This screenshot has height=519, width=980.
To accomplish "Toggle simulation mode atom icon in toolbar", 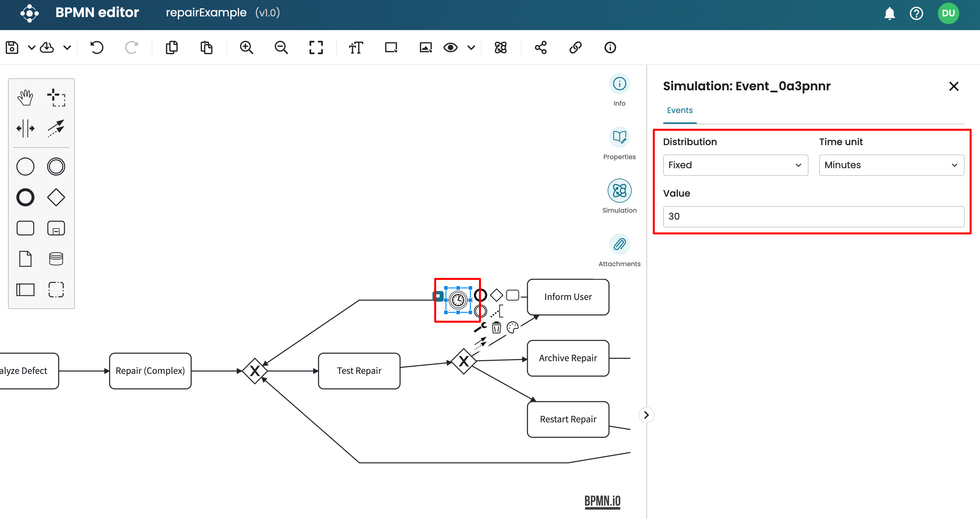I will coord(500,47).
